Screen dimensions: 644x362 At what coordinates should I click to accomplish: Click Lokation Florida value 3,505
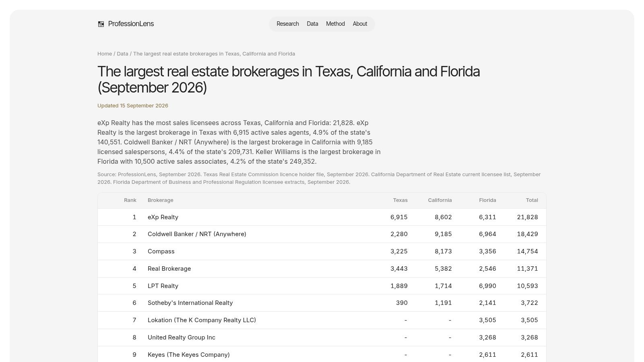487,320
